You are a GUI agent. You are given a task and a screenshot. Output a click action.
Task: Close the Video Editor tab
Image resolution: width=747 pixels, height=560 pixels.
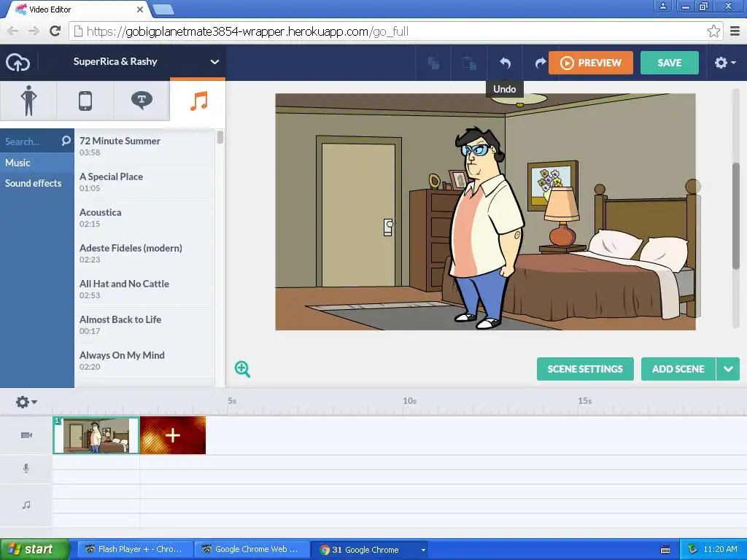pos(140,9)
